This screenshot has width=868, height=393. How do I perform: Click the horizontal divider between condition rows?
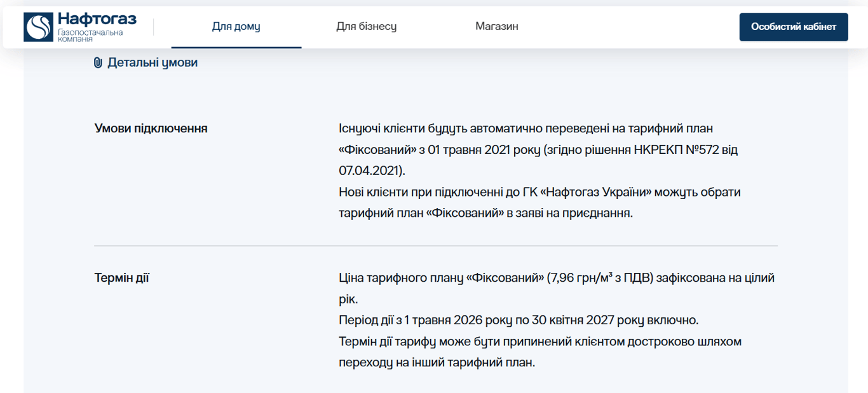(436, 245)
